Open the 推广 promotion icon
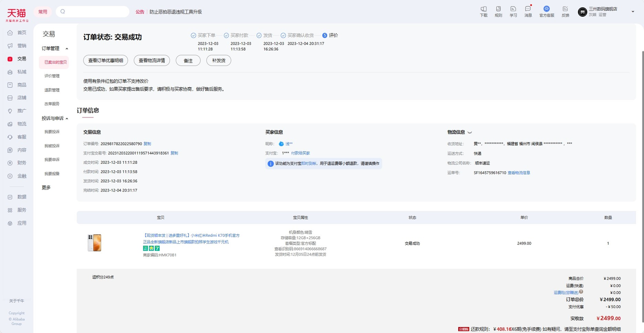 (x=10, y=111)
